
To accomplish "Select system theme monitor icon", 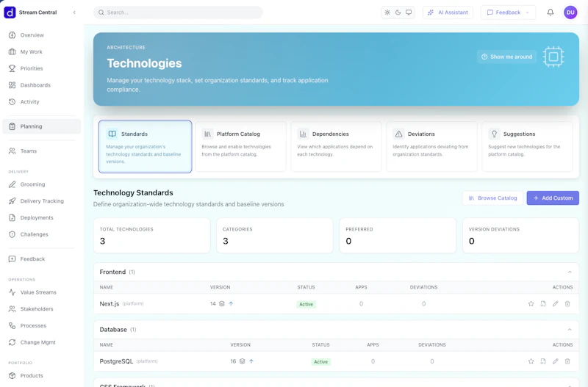I will [x=409, y=12].
